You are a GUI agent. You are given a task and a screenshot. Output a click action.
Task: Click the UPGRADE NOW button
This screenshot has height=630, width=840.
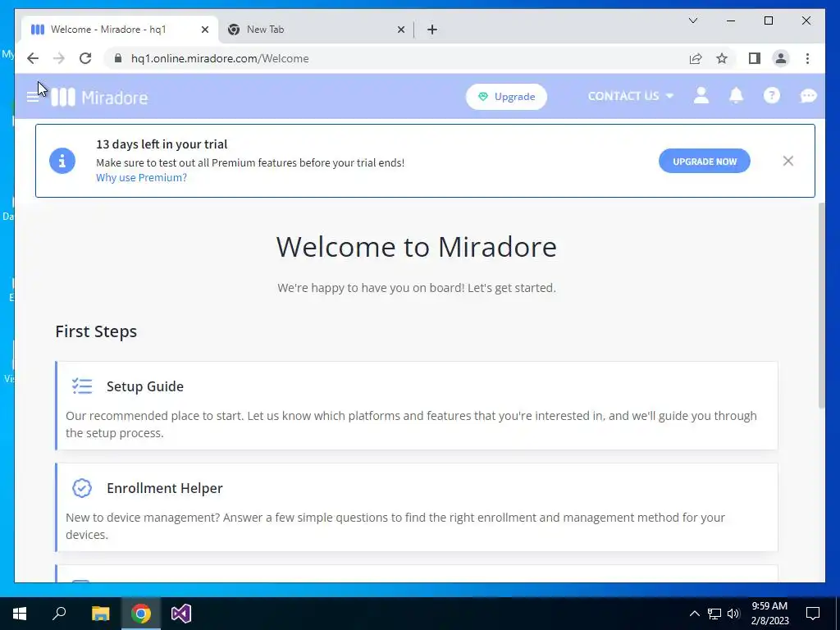(704, 162)
